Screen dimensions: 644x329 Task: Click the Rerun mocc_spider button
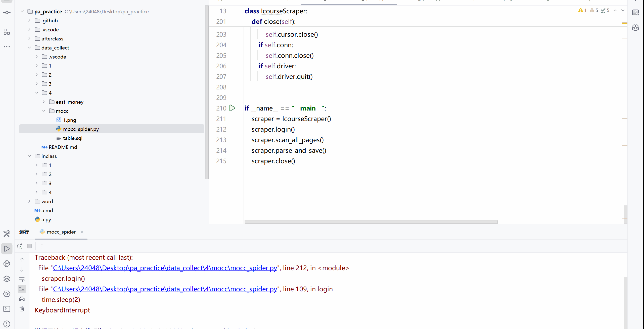point(20,246)
